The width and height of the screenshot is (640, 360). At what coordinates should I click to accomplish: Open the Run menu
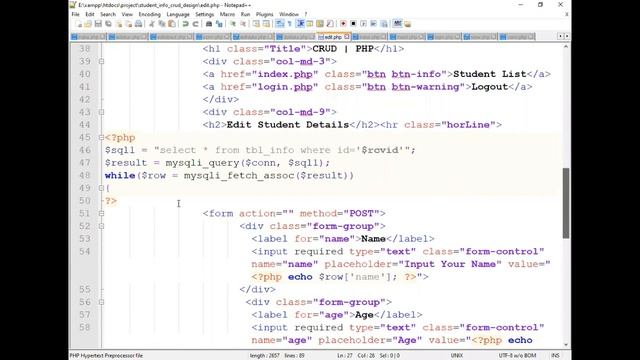[x=245, y=14]
